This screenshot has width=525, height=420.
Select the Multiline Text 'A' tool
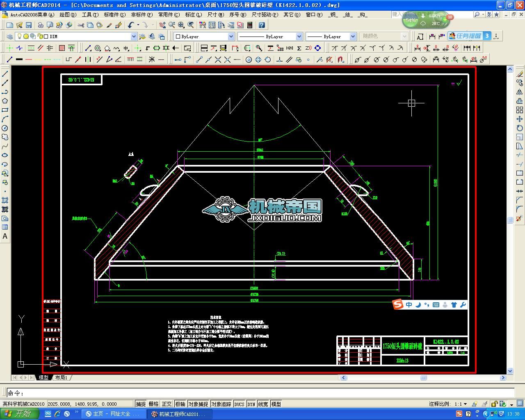pos(5,236)
